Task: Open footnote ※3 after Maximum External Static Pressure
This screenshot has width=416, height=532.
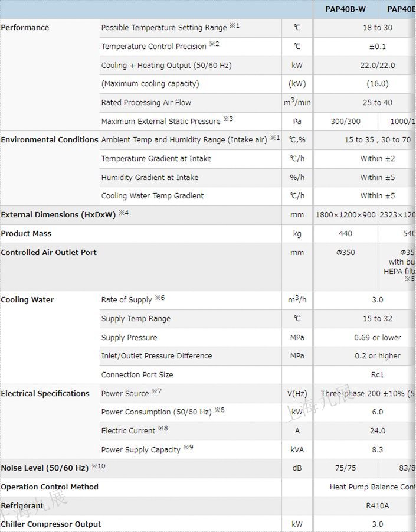Action: pos(228,120)
